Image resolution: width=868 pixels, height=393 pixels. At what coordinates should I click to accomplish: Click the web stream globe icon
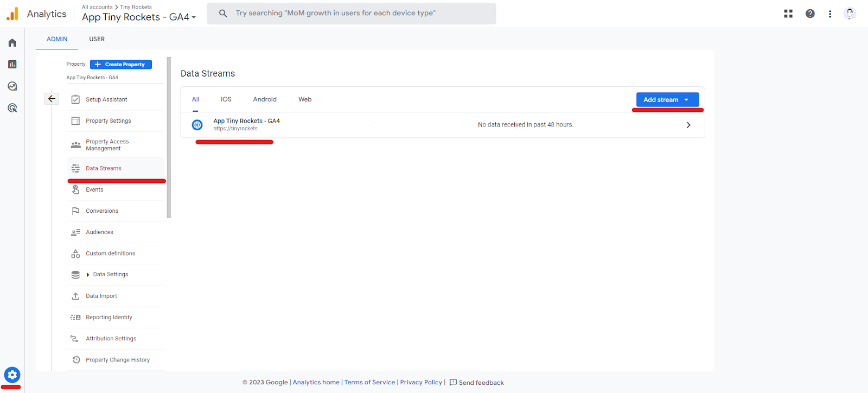[197, 125]
